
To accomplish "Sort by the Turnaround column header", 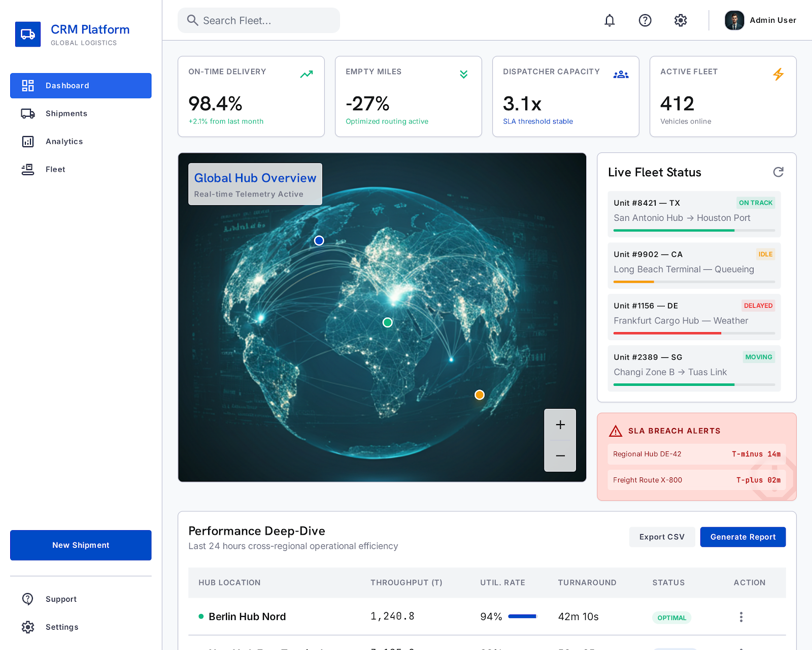I will (587, 583).
